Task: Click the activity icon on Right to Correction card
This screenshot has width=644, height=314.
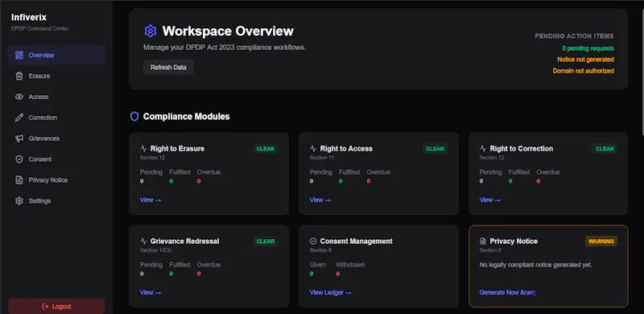Action: coord(483,149)
